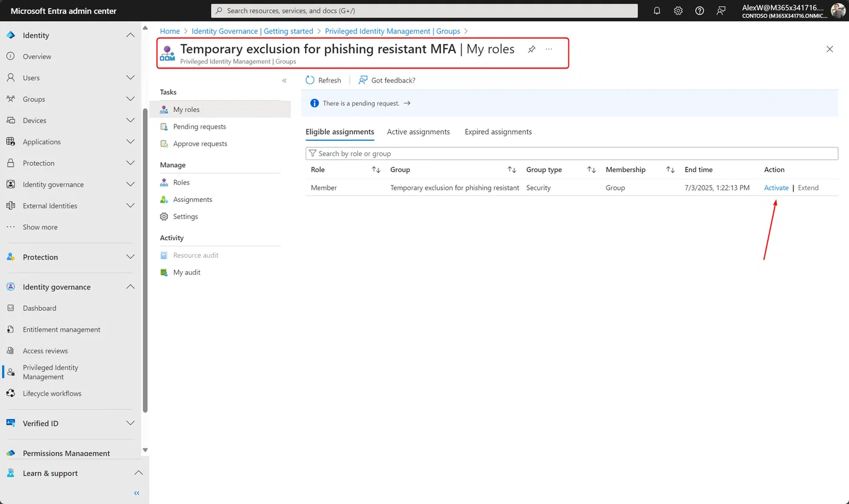849x504 pixels.
Task: Go to the Home breadcrumb link
Action: 170,31
